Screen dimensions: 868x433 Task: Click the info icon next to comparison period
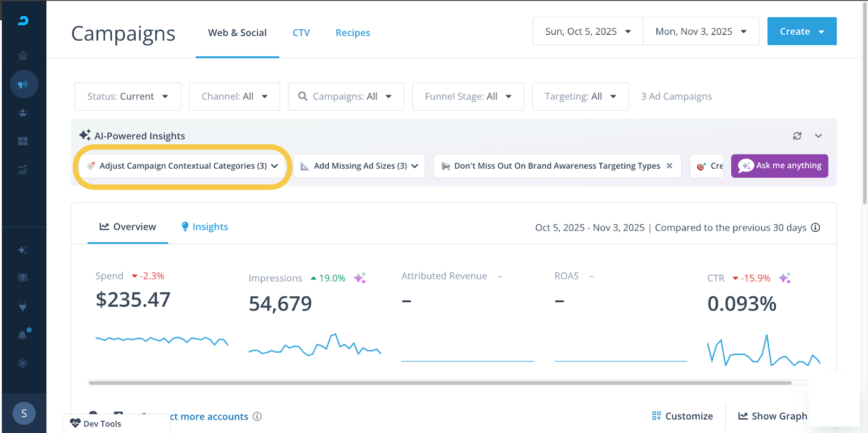(815, 227)
